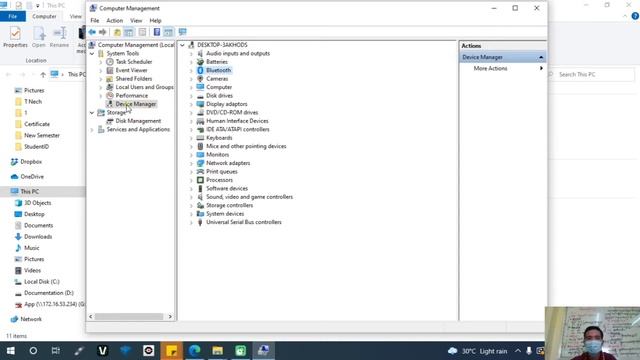
Task: Click the console tree horizontal scrollbar thumb
Action: click(129, 317)
